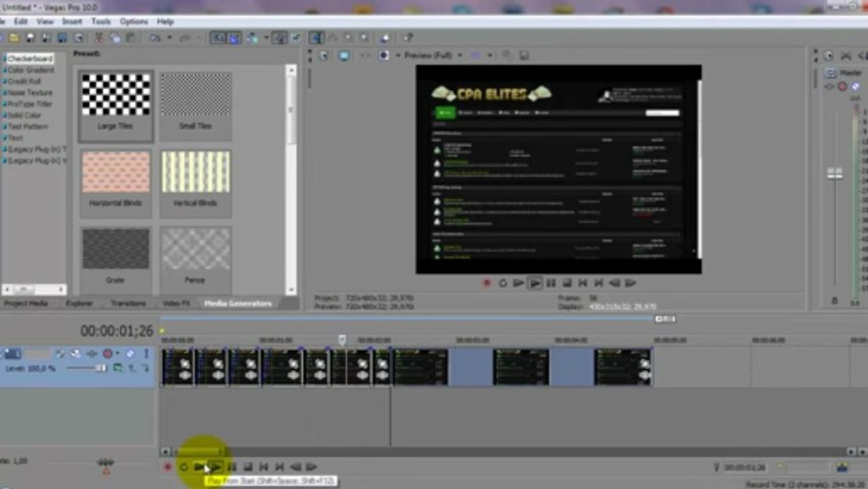Open the dropdown arrow before Preview quality label

coord(398,56)
